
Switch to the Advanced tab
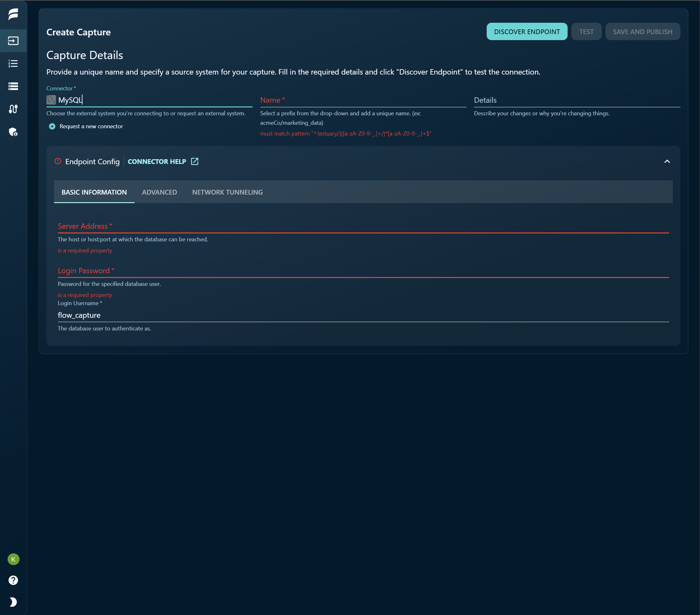tap(159, 192)
